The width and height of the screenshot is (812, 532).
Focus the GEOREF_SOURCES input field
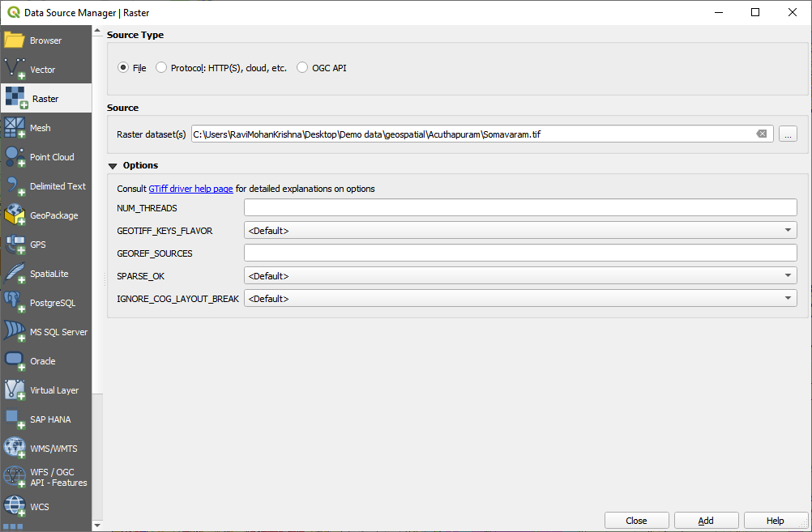(x=520, y=253)
